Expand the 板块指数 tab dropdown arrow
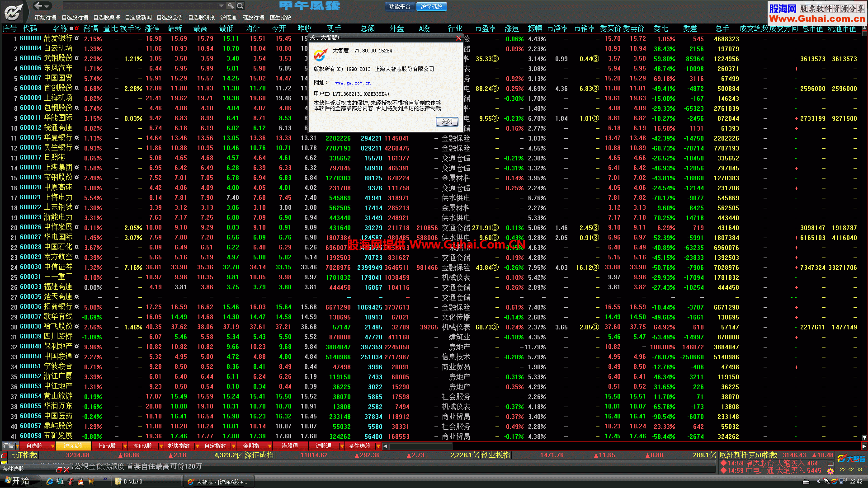This screenshot has width=868, height=488. [197, 446]
